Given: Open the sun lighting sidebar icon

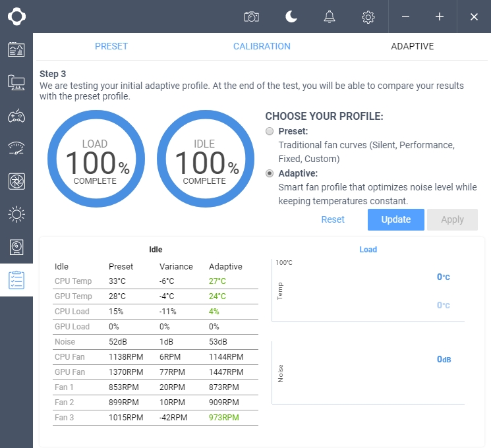Looking at the screenshot, I should 16,214.
